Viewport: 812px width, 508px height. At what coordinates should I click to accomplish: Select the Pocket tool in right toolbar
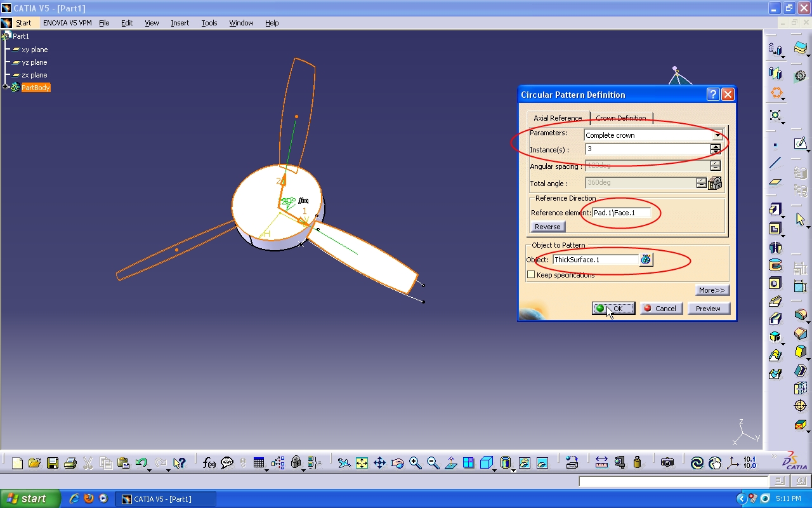click(x=775, y=229)
